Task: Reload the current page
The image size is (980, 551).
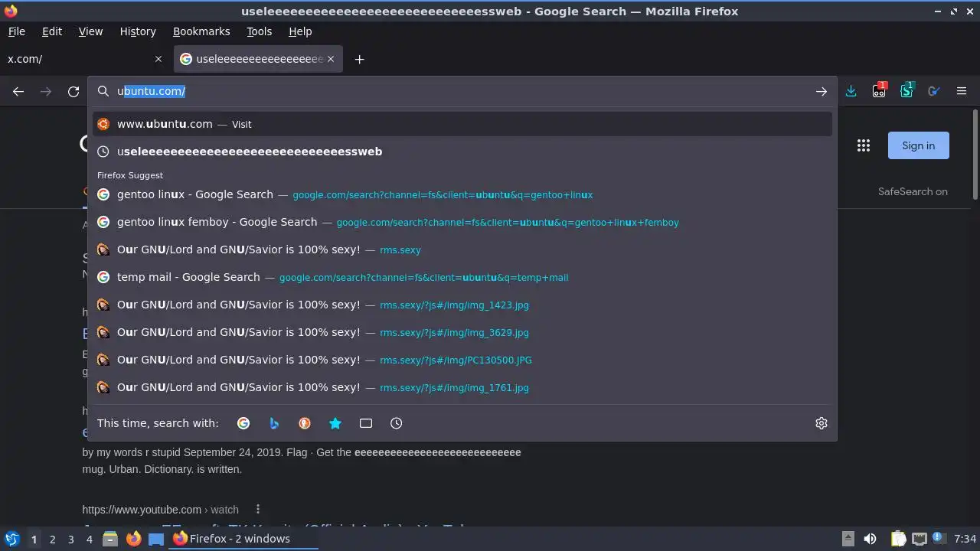Action: pos(73,91)
